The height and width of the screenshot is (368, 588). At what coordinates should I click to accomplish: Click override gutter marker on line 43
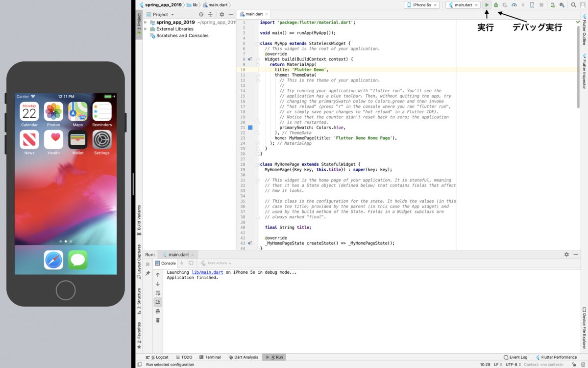pos(250,243)
